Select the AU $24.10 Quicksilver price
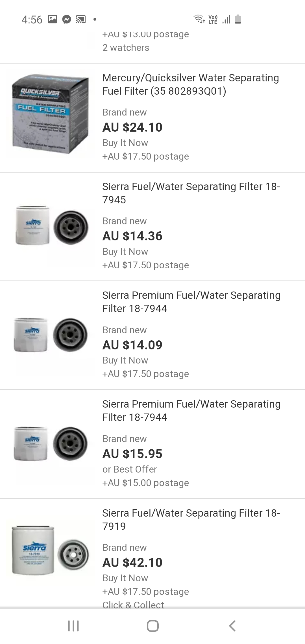305x644 pixels. 132,127
